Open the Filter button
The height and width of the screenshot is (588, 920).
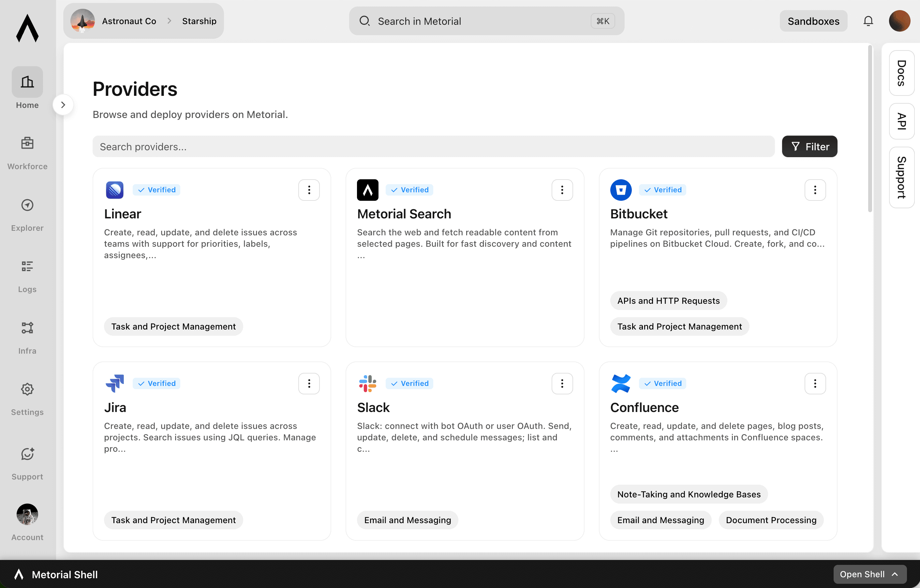pyautogui.click(x=809, y=146)
